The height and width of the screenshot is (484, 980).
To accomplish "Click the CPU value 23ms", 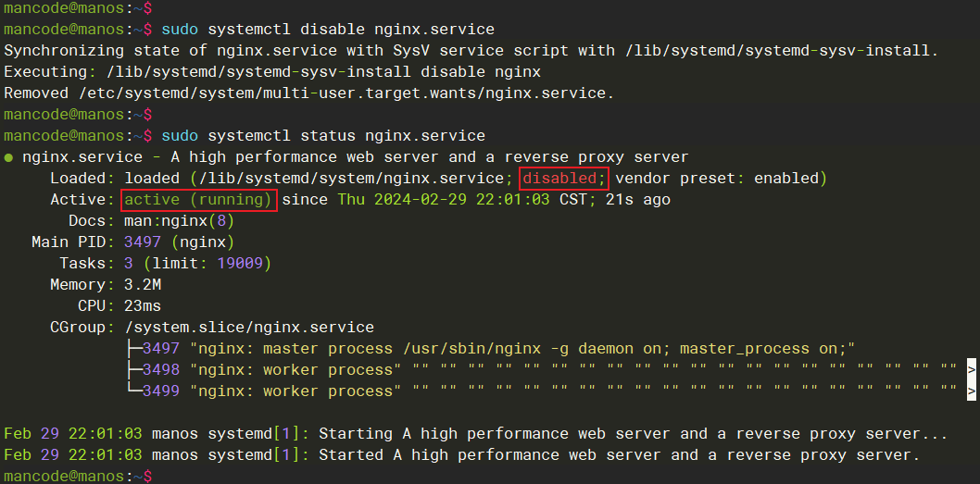I will pos(142,305).
